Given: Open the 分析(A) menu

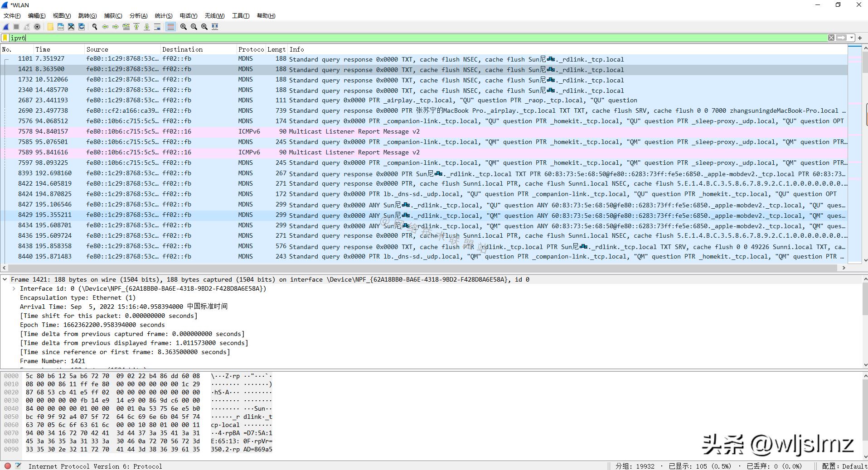Looking at the screenshot, I should click(138, 16).
